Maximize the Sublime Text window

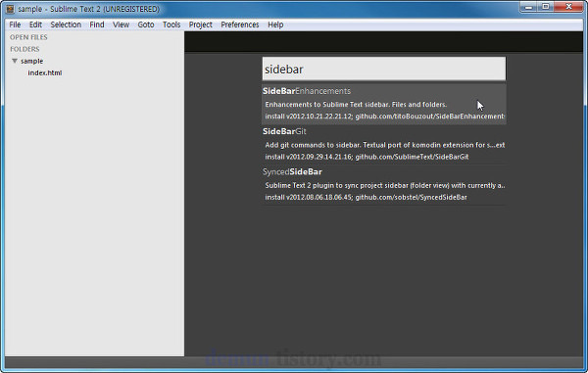tap(546, 7)
